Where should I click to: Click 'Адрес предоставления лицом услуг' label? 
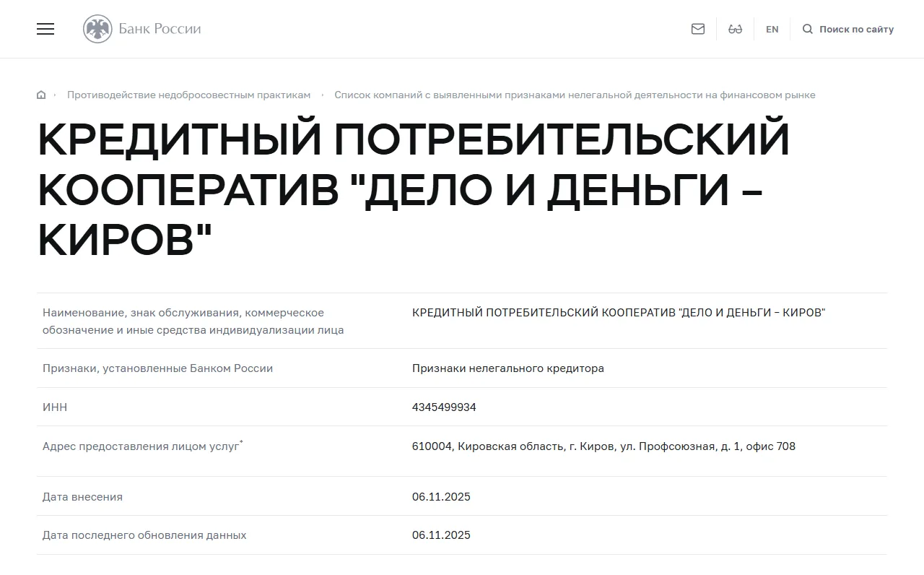click(x=143, y=446)
